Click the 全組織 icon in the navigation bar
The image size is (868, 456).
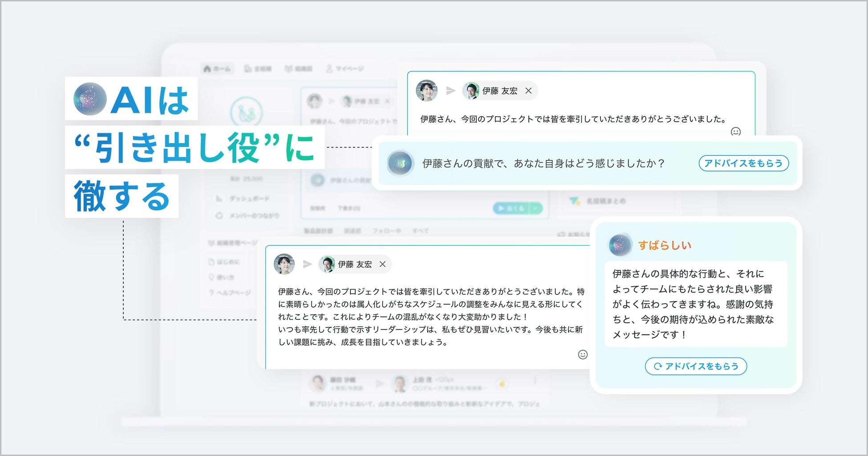(248, 68)
